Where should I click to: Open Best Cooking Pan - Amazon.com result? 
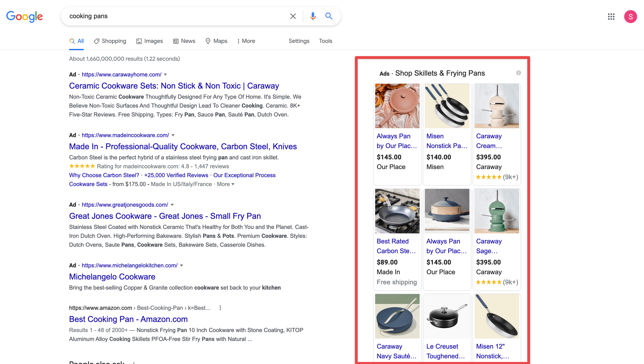[128, 319]
